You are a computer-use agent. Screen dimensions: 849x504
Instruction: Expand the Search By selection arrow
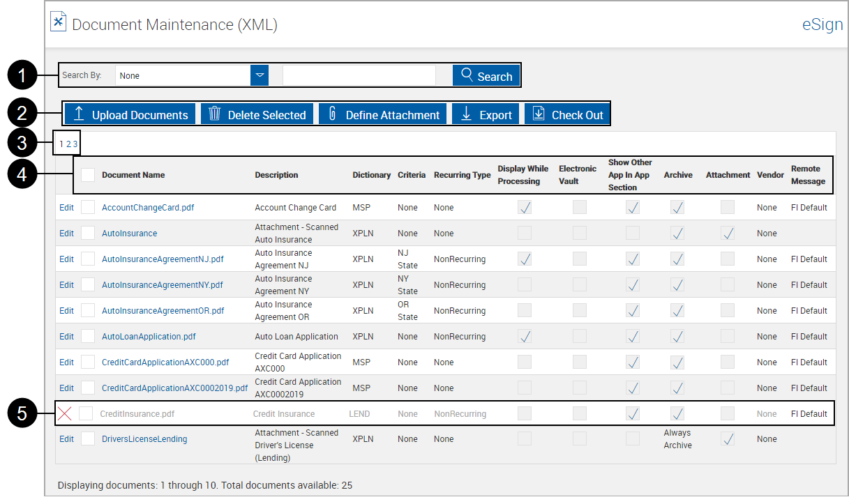259,75
